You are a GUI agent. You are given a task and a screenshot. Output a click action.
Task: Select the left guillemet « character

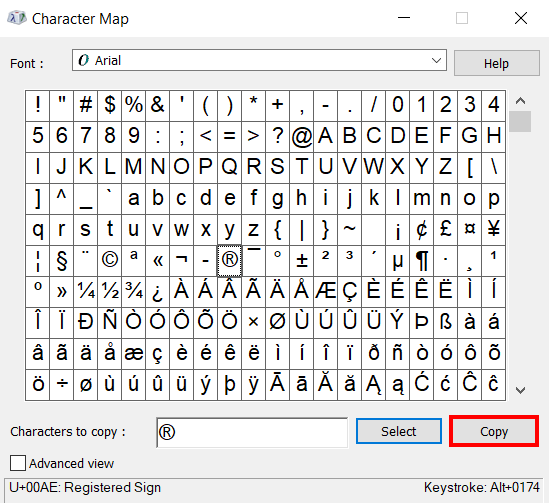coord(158,261)
